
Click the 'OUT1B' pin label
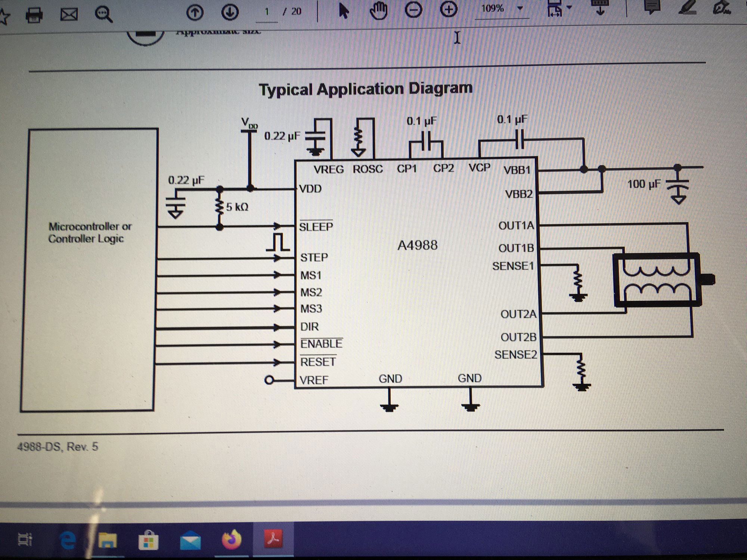pyautogui.click(x=517, y=248)
